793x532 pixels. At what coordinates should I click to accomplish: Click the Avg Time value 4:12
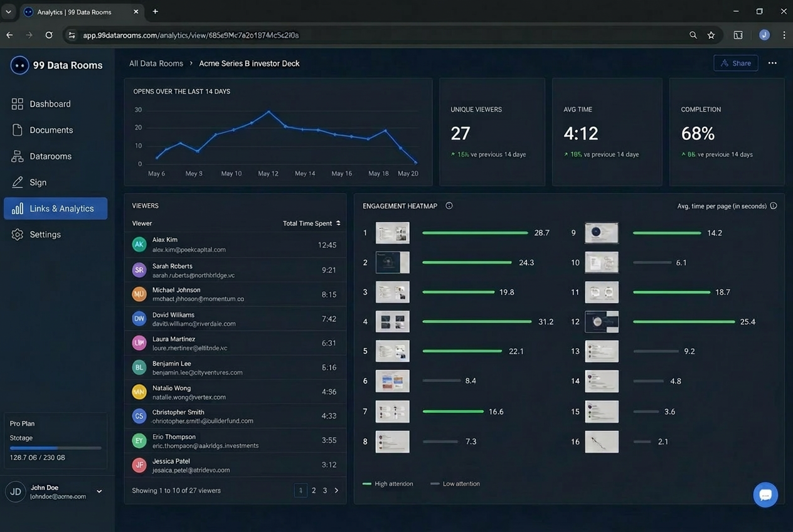tap(581, 133)
